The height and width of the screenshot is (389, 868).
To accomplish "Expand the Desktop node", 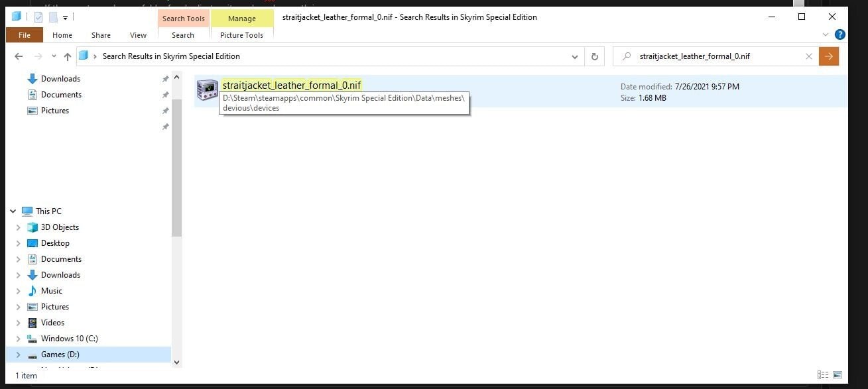I will pos(19,243).
